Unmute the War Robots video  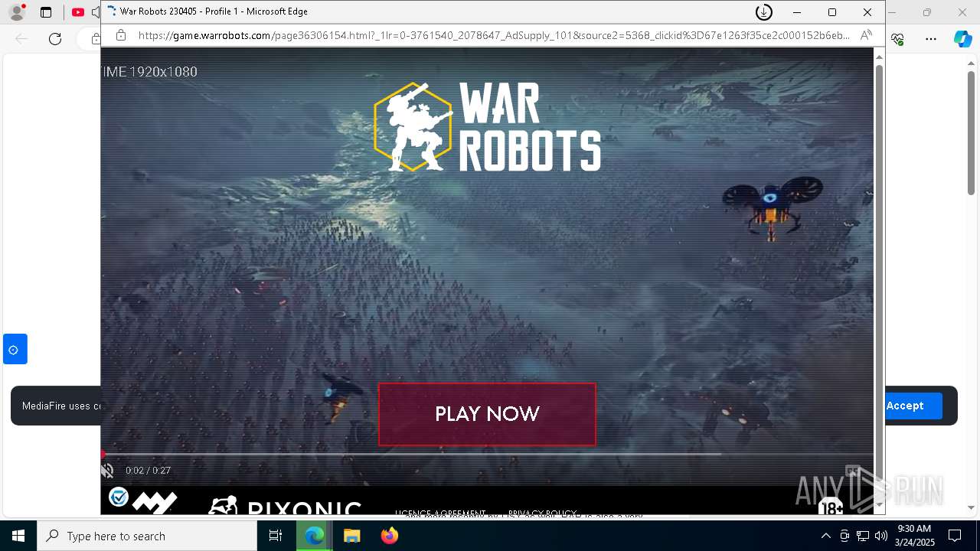coord(108,471)
